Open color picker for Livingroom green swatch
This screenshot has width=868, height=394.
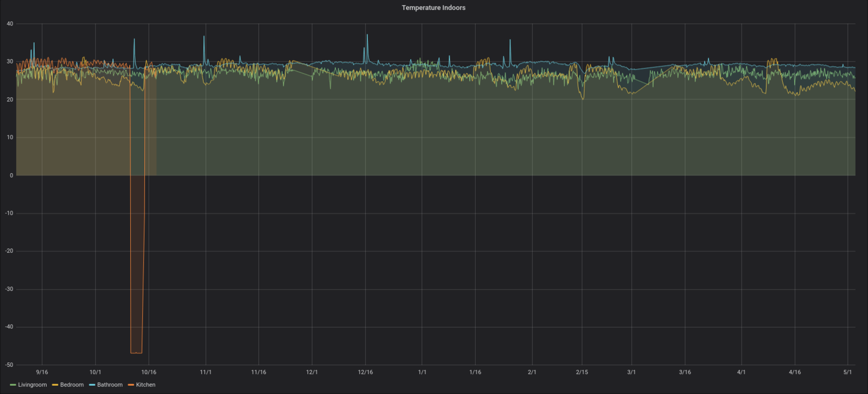pos(13,385)
